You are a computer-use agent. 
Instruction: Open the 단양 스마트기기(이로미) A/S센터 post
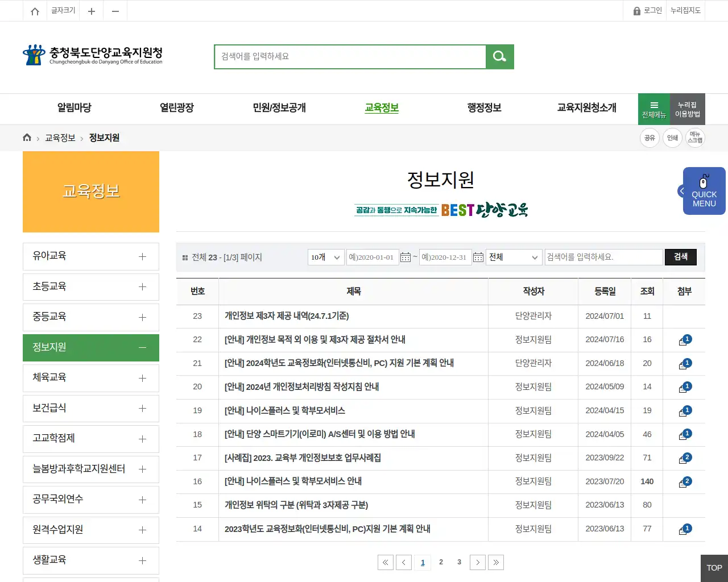[x=320, y=434]
